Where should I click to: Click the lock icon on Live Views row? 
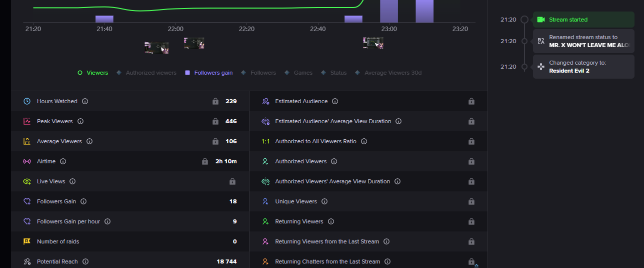[x=232, y=181]
